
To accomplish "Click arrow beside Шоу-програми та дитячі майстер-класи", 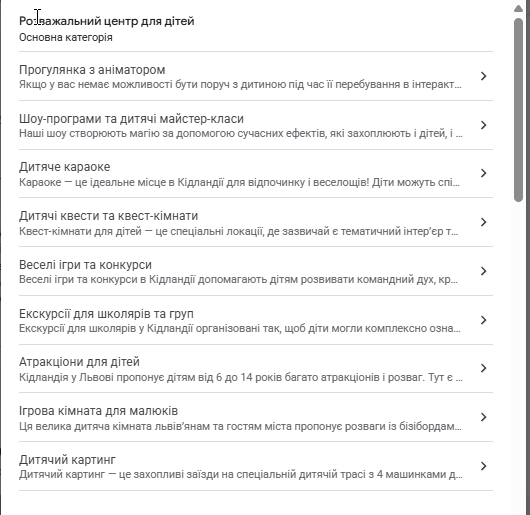I will [484, 125].
